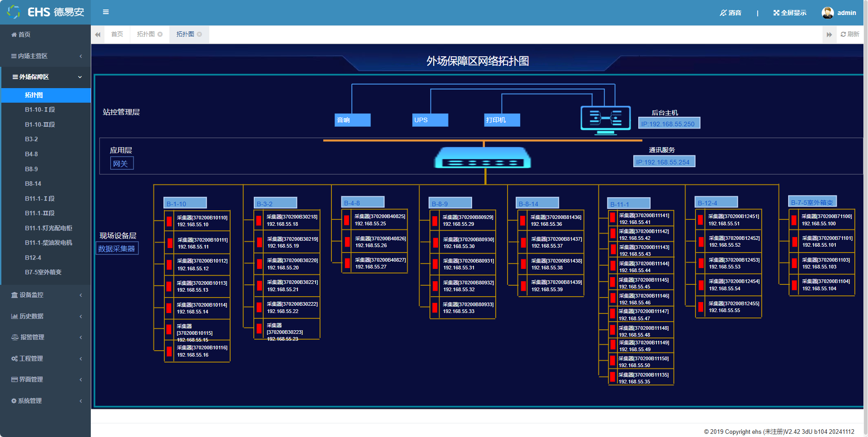The image size is (868, 437).
Task: Select the B-4-8 group header
Action: (x=363, y=203)
